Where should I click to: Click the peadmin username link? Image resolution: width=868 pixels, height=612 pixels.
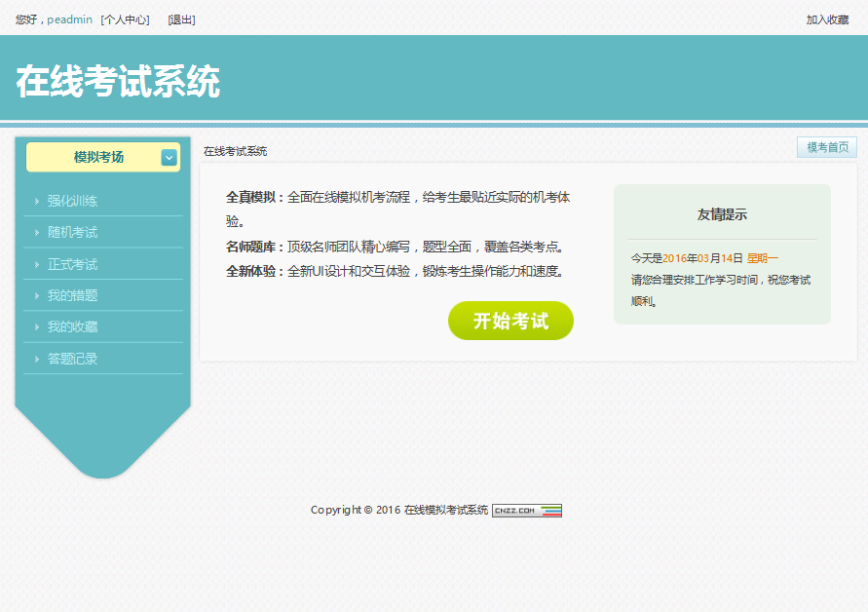click(69, 19)
